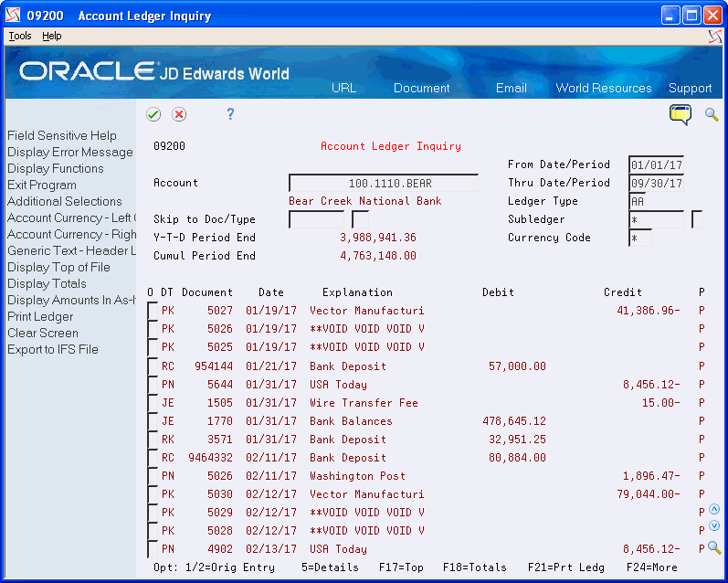Click the F17=Top function key label
Screen dimensions: 728x583
tap(401, 567)
